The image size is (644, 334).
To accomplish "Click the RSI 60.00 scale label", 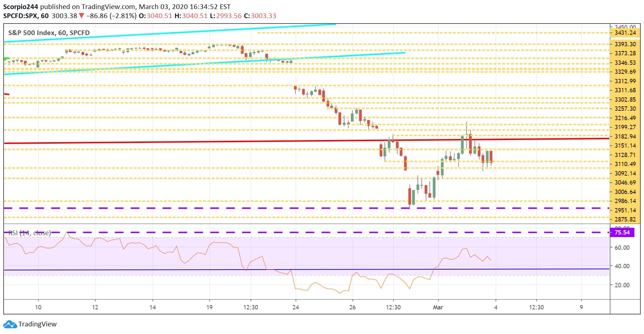I will 622,248.
